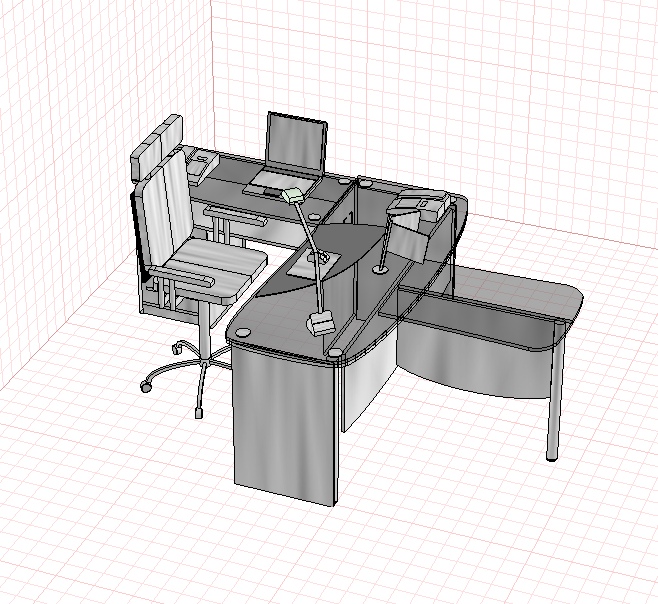This screenshot has width=658, height=604.
Task: Click the cylindrical metal table leg
Action: tap(555, 390)
